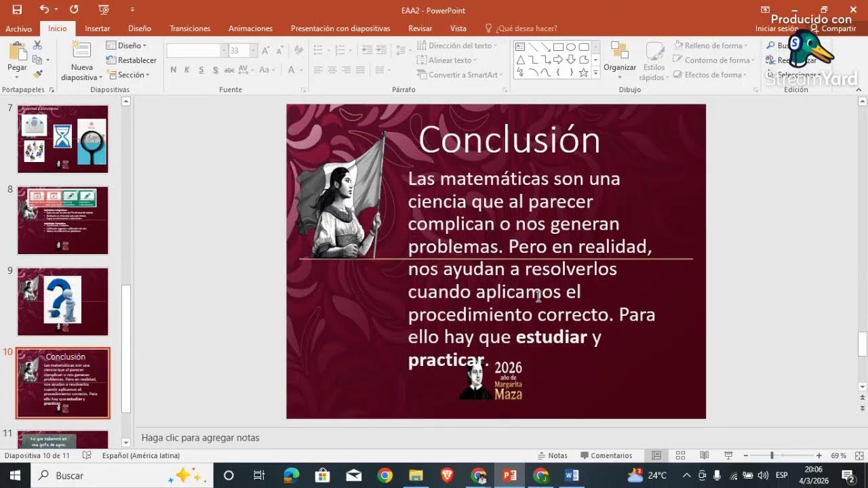Open the Archivo menu
Screen dimensions: 868x488
[19, 28]
